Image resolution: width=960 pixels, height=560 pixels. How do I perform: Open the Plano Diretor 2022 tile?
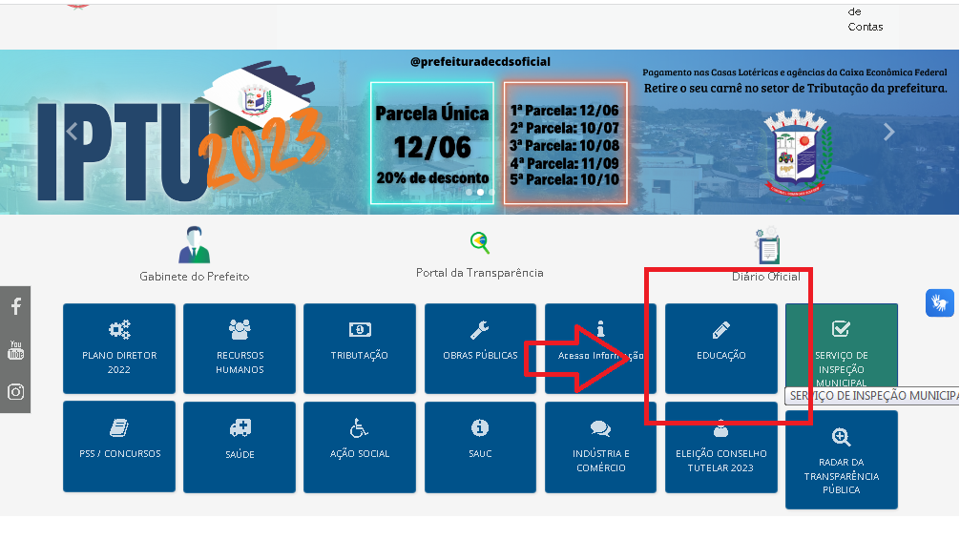[x=119, y=348]
